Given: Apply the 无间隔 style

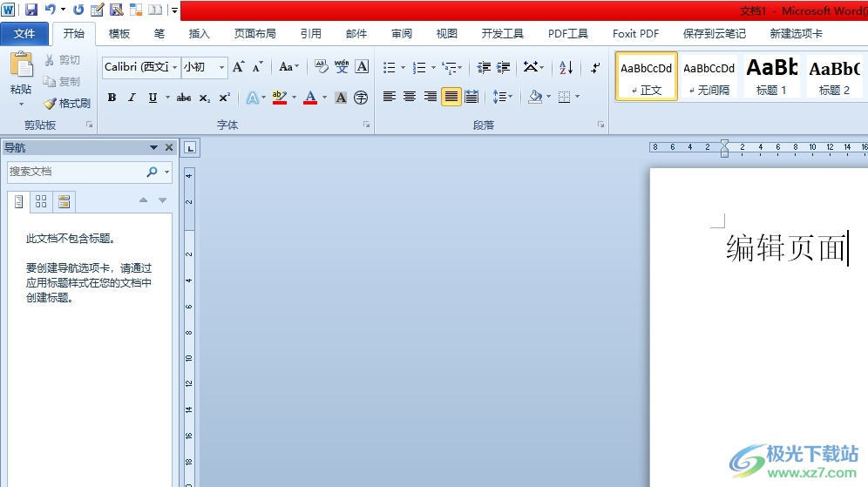Looking at the screenshot, I should (709, 77).
